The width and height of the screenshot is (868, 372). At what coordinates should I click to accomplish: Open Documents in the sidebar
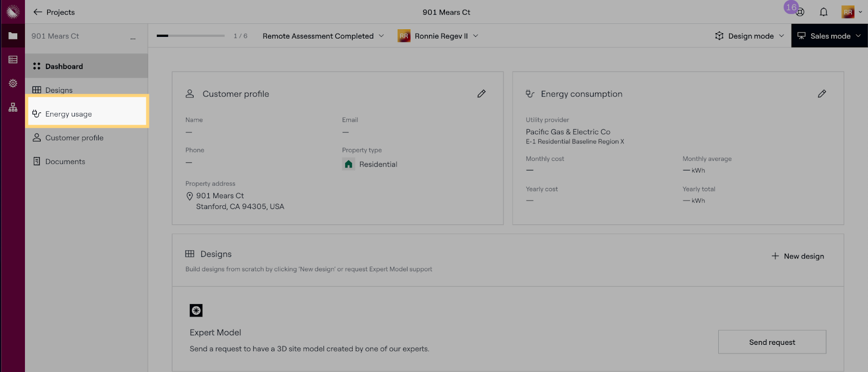[x=65, y=162]
